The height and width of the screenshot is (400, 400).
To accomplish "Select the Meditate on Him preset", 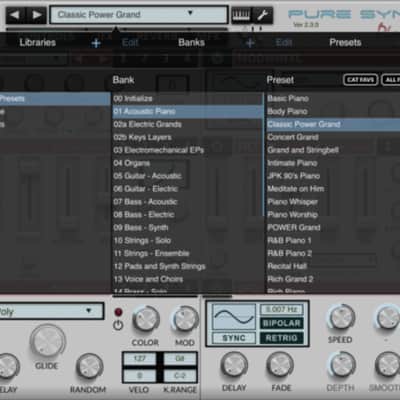I will point(333,189).
